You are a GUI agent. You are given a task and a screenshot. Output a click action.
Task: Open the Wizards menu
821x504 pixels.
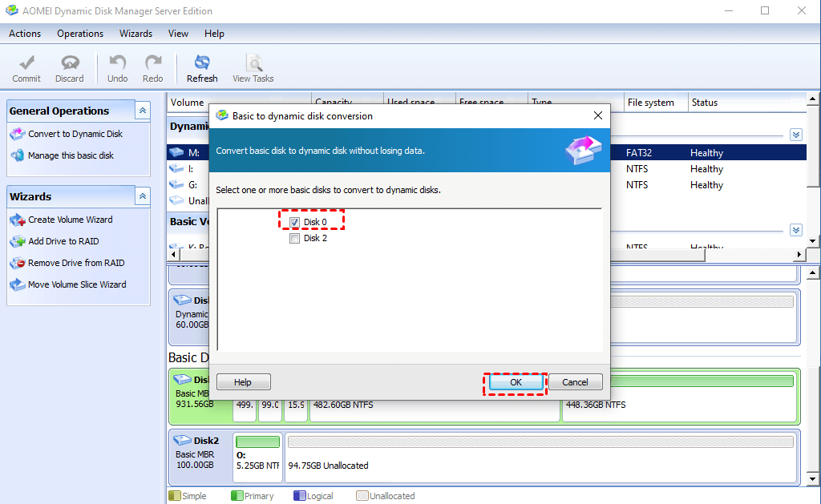pos(135,34)
